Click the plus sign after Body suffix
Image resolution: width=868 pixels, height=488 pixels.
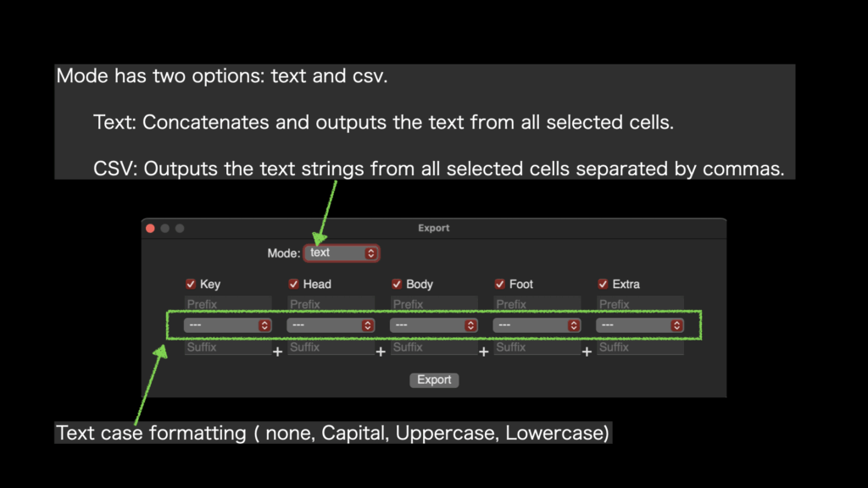tap(484, 352)
